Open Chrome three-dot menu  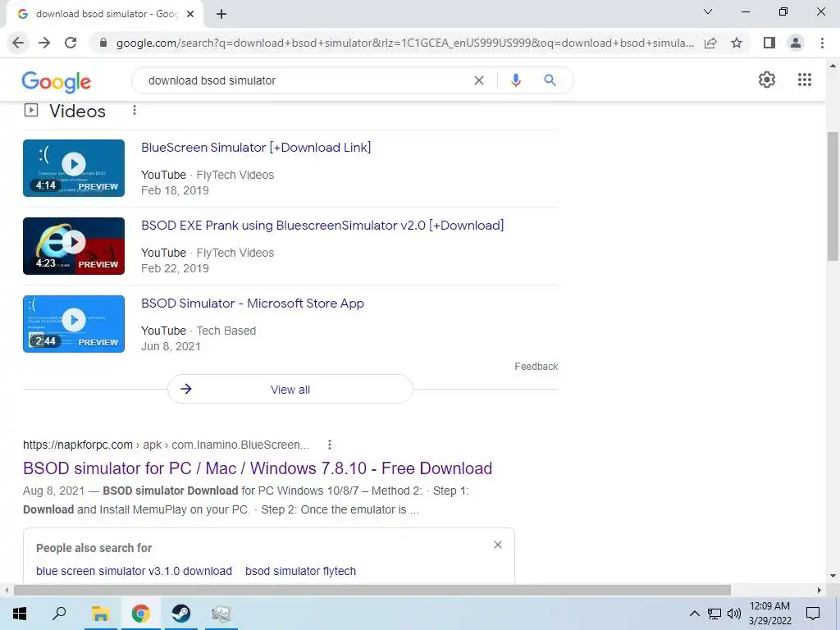click(822, 43)
